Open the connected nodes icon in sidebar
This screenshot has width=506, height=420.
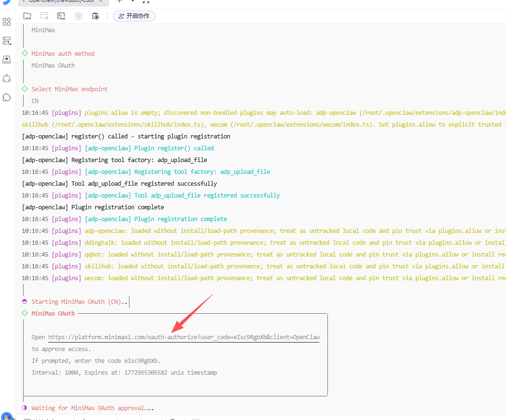pos(7,78)
